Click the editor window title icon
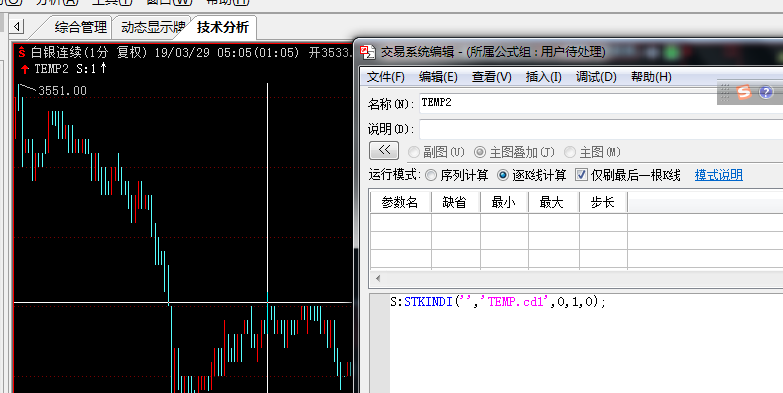This screenshot has width=783, height=393. click(368, 51)
